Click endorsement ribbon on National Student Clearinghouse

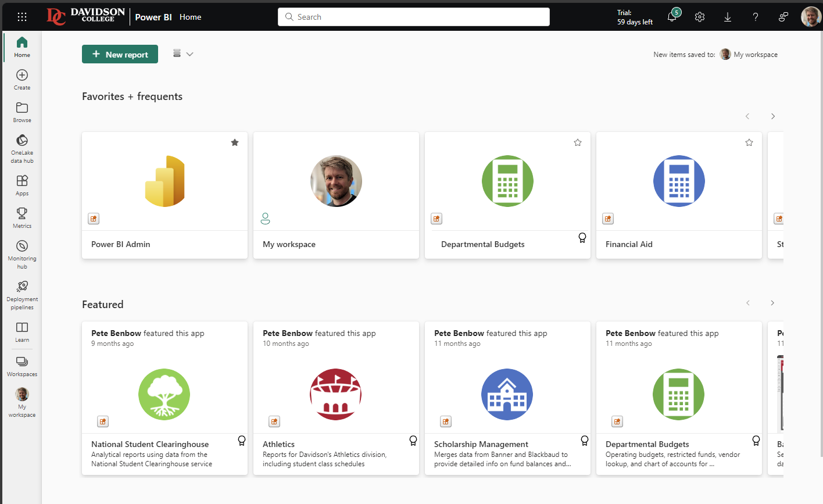[x=242, y=441]
